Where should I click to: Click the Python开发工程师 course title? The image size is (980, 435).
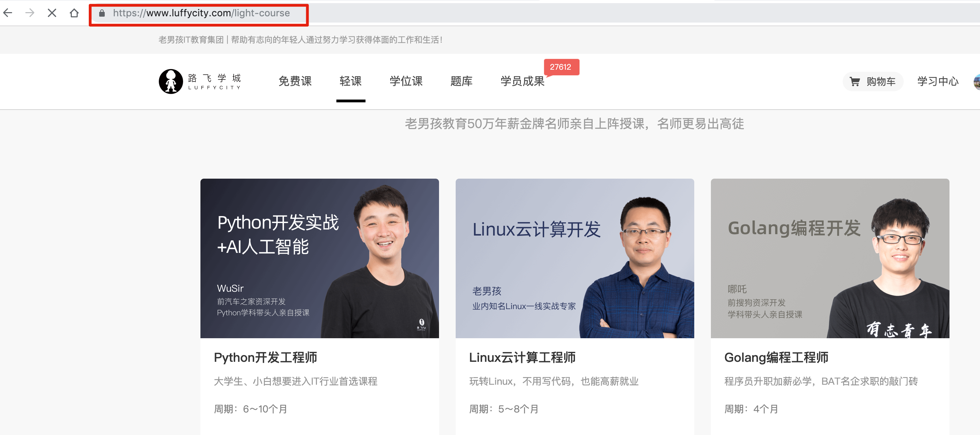[265, 357]
